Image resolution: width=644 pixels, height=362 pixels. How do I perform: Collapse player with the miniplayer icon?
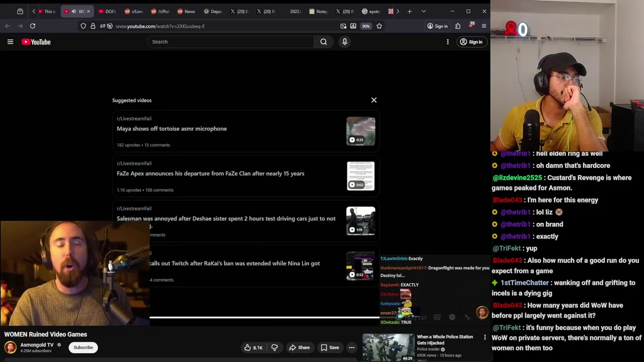tap(467, 317)
